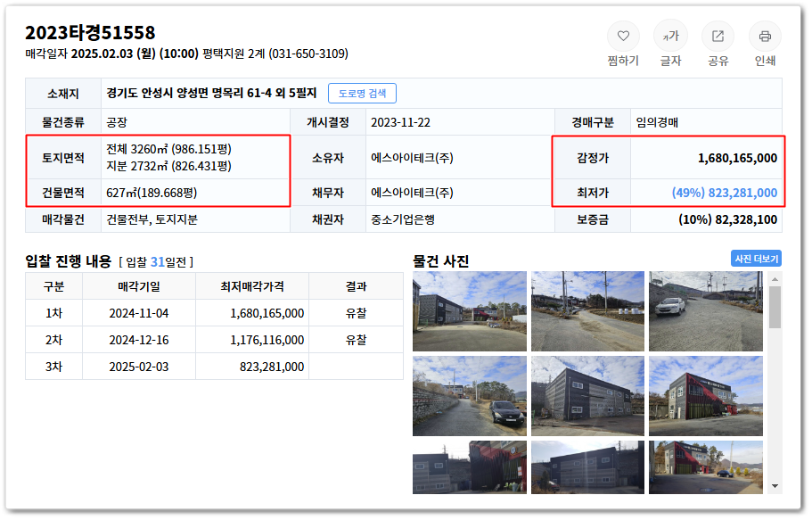The height and width of the screenshot is (520, 812).
Task: Click the 사진 더보기 button
Action: pyautogui.click(x=756, y=259)
